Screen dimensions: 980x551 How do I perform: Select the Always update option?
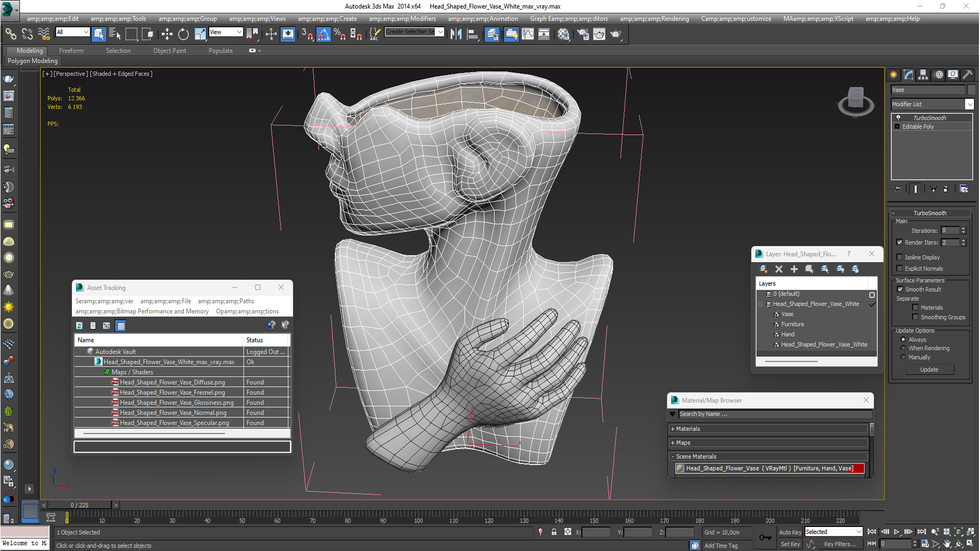click(x=903, y=339)
